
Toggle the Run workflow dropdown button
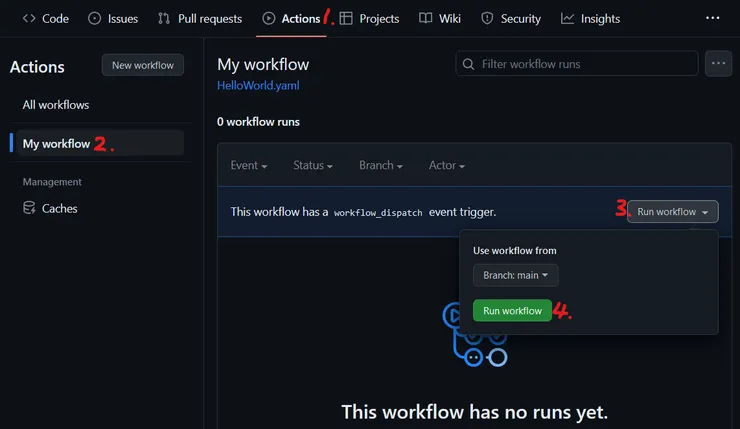click(x=673, y=211)
